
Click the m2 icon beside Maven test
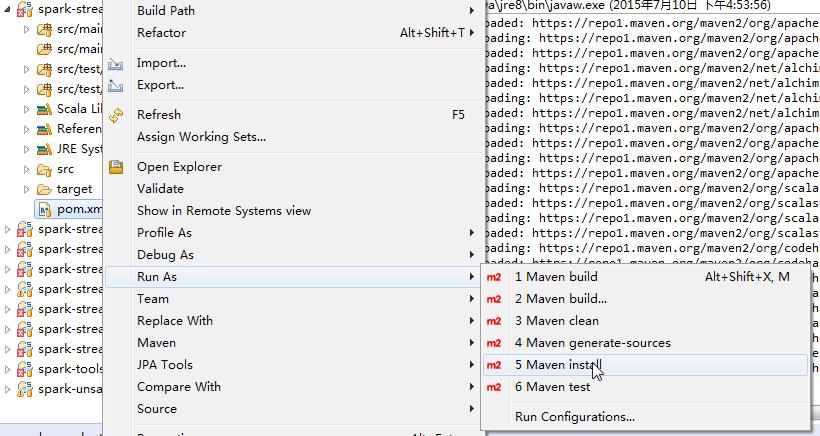coord(494,387)
